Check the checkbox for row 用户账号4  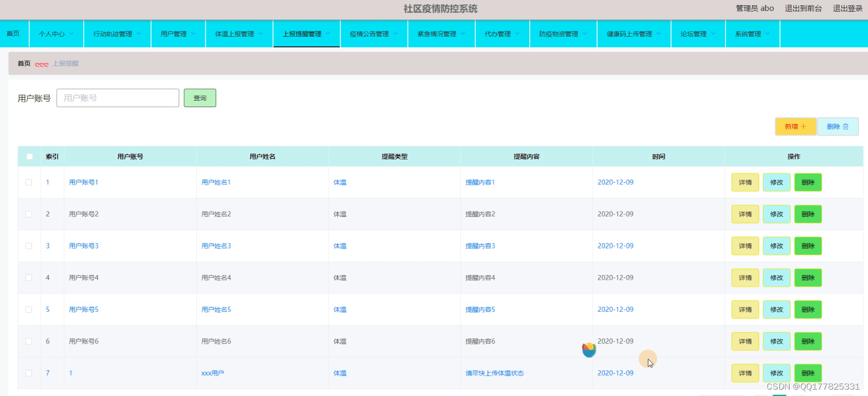29,278
